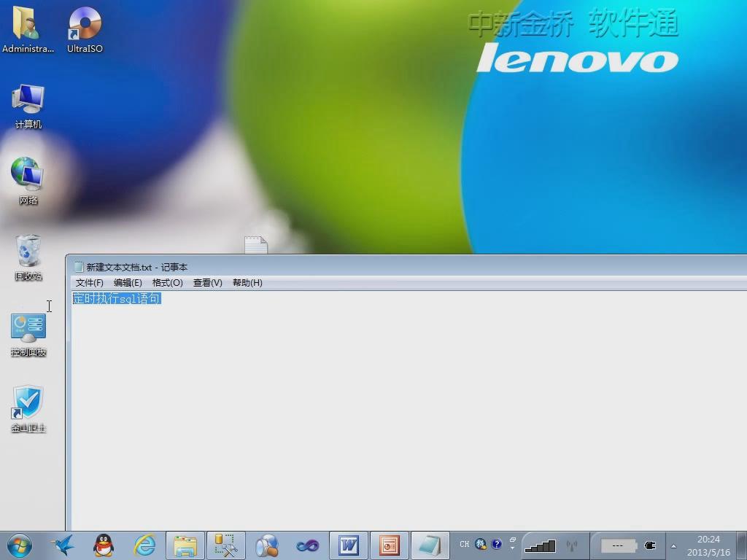Screen dimensions: 747x560
Task: Select the text file icon on the desktop
Action: pyautogui.click(x=256, y=245)
